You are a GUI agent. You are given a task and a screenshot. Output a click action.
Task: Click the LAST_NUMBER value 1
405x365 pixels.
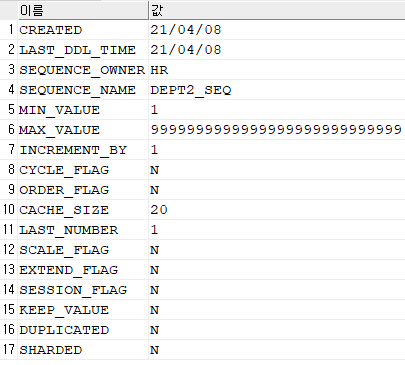pos(277,230)
